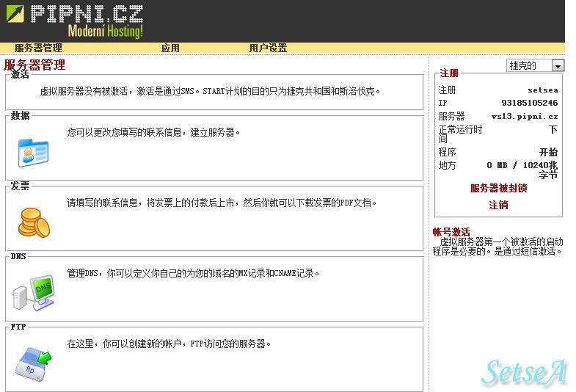Open the DNS computer monitor icon
The width and height of the screenshot is (576, 392).
coord(34,293)
